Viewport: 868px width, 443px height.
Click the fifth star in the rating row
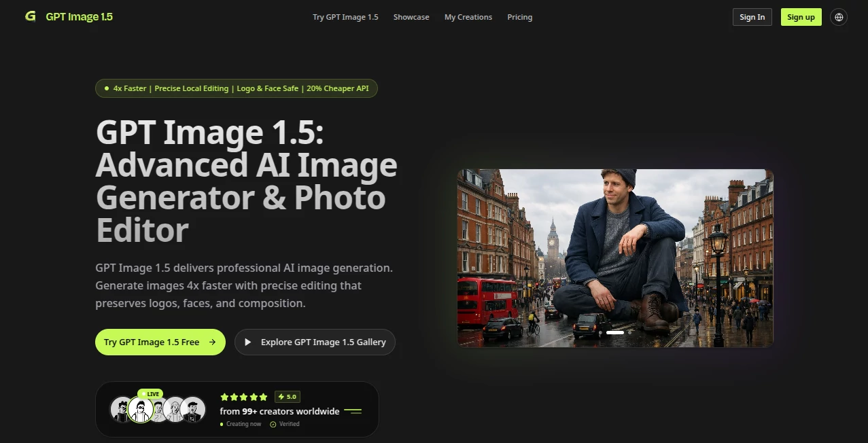[263, 396]
